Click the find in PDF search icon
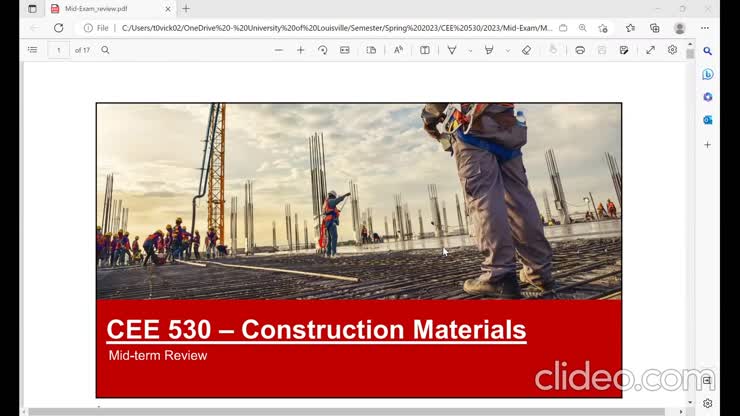Screen dimensions: 740x416 click(105, 50)
